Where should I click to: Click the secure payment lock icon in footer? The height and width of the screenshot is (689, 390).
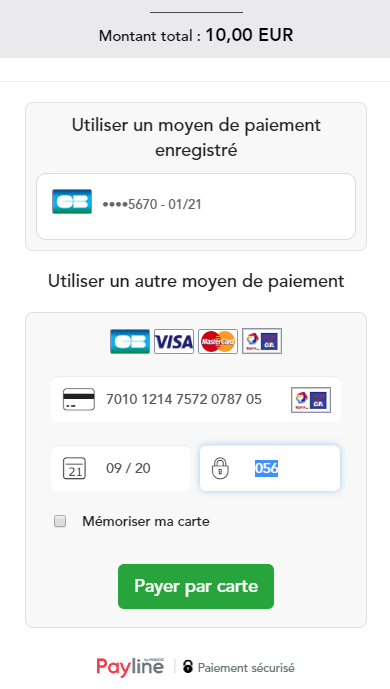tap(188, 667)
